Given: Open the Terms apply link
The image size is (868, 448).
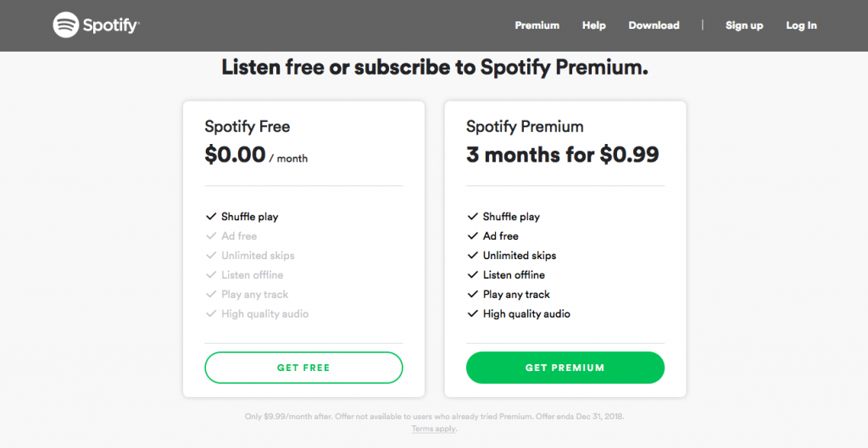Looking at the screenshot, I should [434, 429].
